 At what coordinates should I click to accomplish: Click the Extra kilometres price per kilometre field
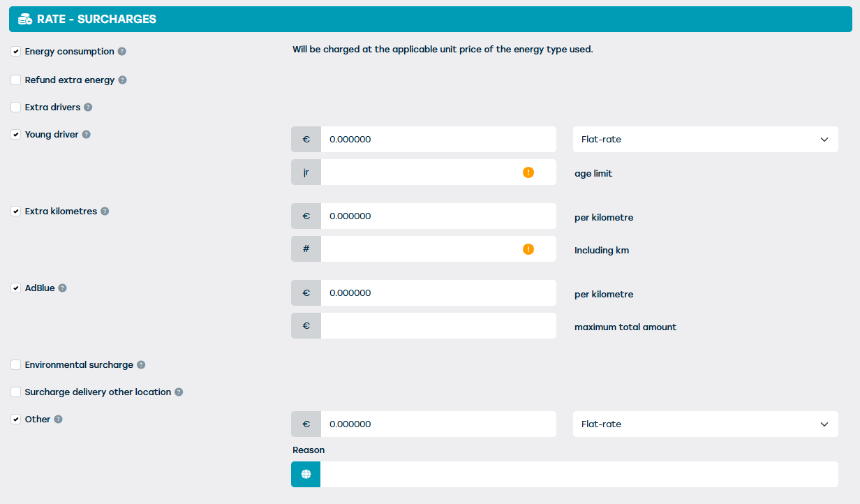point(438,216)
